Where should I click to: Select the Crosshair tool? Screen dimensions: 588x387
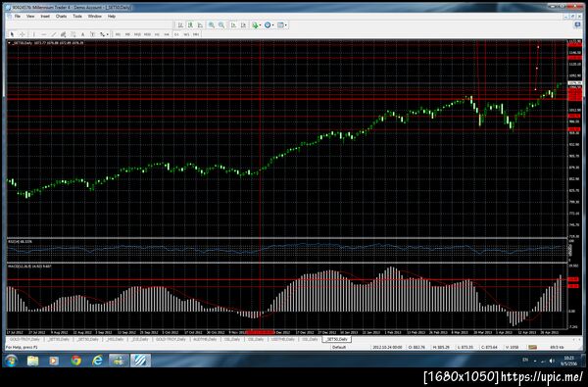pyautogui.click(x=23, y=34)
